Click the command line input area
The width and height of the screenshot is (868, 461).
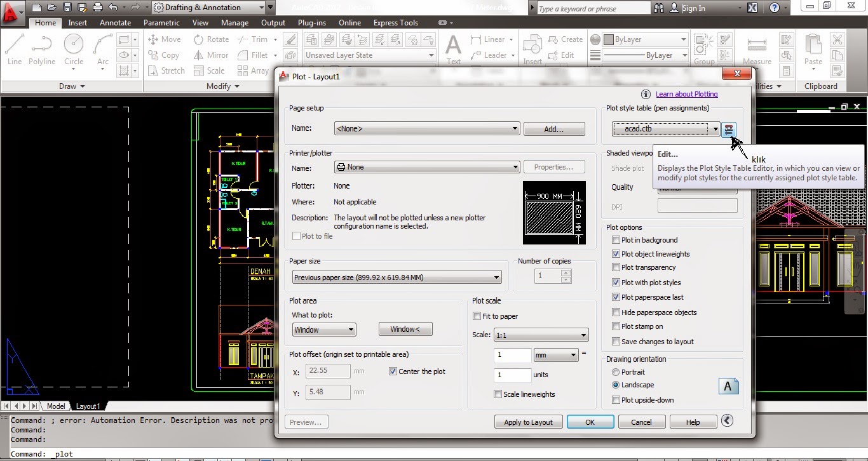[x=127, y=453]
